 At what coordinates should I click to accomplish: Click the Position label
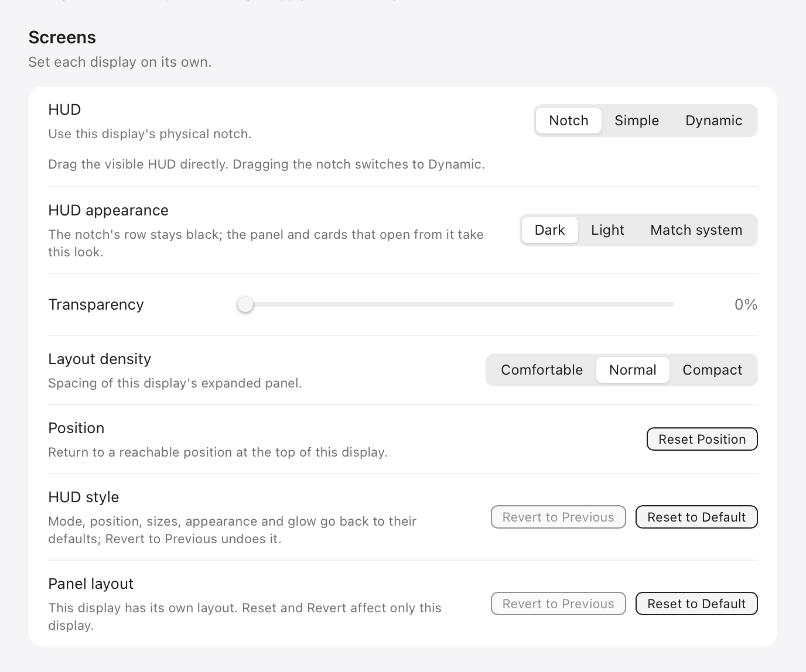[x=76, y=428]
